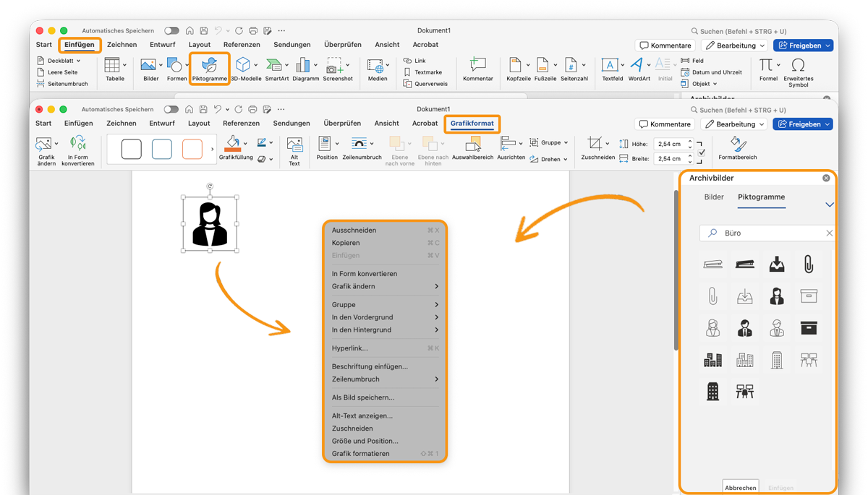Toggle Automatisches Speichern in the Grafikformat window
The image size is (868, 495).
[171, 110]
